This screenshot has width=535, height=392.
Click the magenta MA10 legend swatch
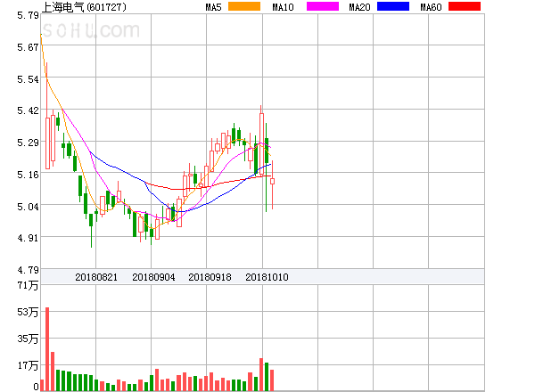pos(323,6)
